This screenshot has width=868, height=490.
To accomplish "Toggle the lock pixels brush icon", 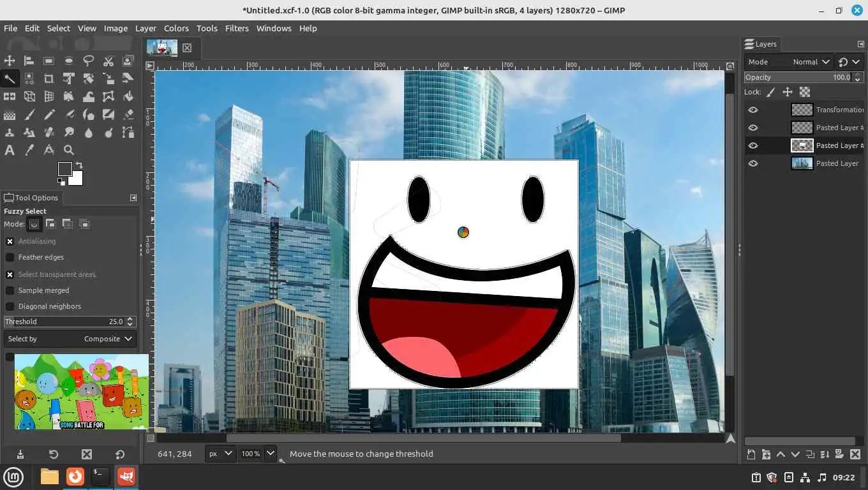I will (771, 92).
